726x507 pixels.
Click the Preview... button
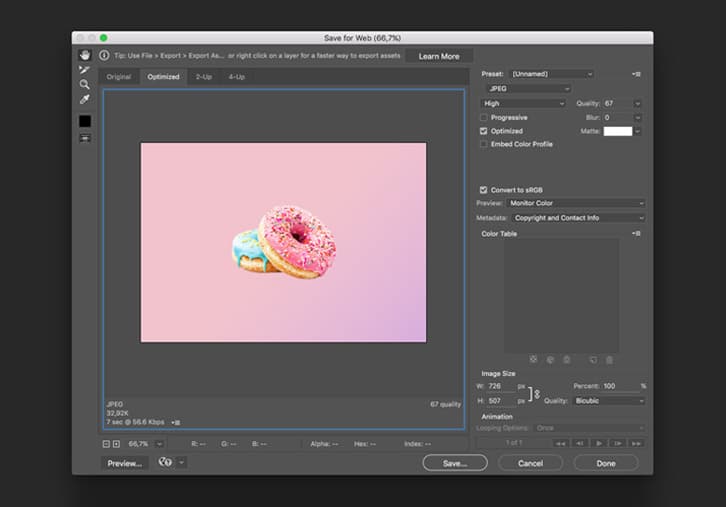point(125,463)
